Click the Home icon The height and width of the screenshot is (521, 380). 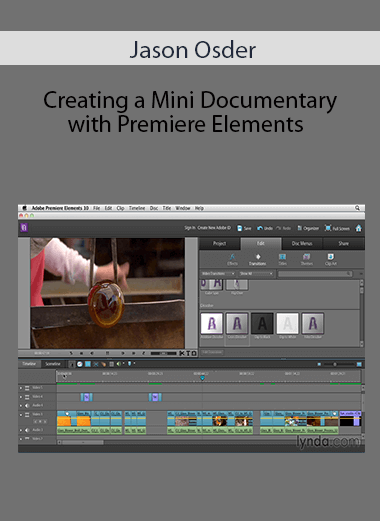[x=359, y=228]
